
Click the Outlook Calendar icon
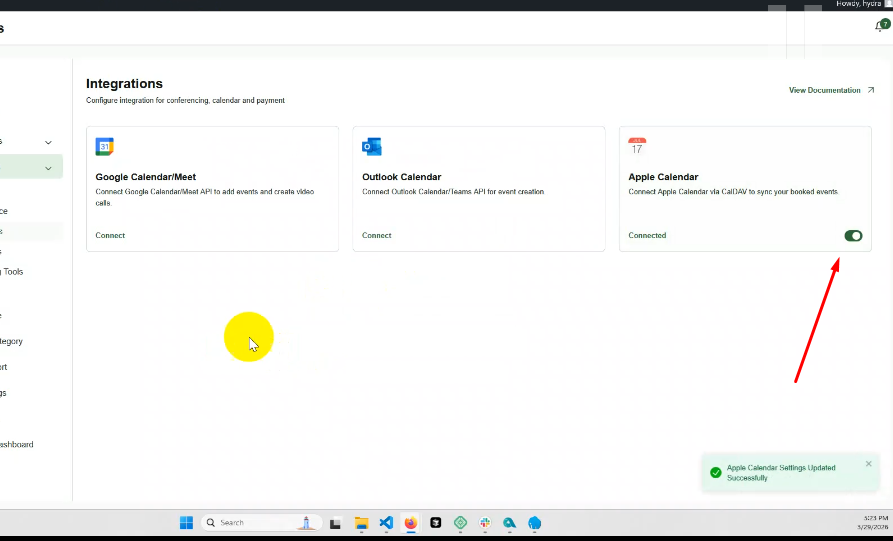pos(371,147)
